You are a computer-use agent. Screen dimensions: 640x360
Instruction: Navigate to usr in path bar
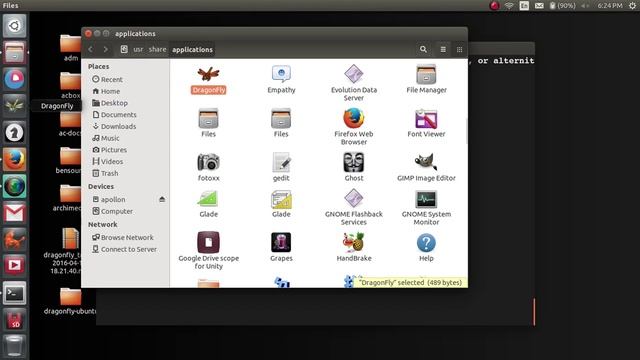point(138,49)
